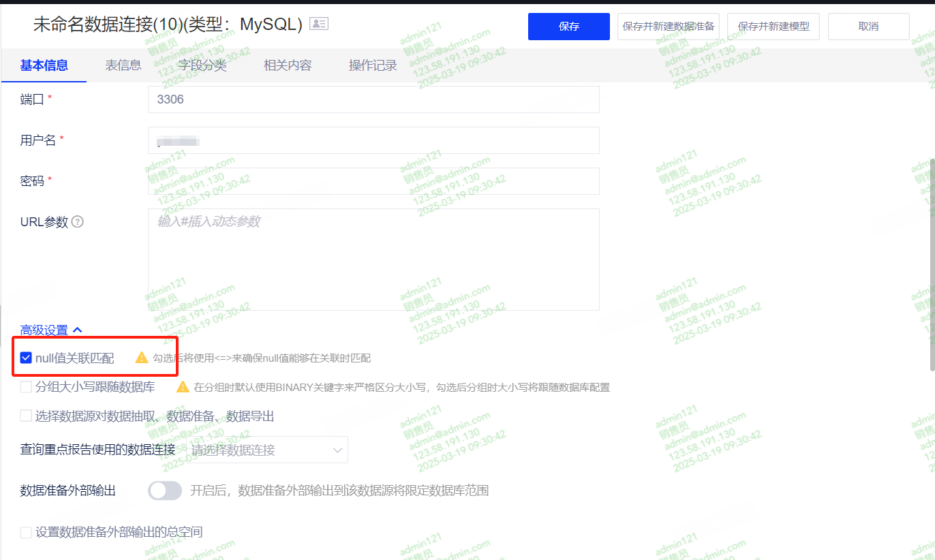The width and height of the screenshot is (935, 560).
Task: Select the 相关内容 tab
Action: (x=288, y=65)
